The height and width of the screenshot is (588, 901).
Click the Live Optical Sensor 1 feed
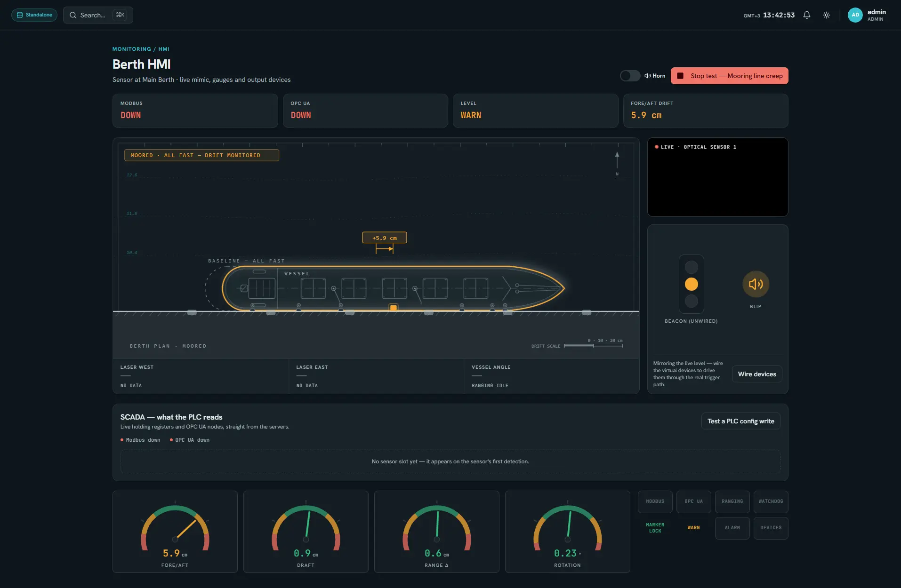coord(717,177)
